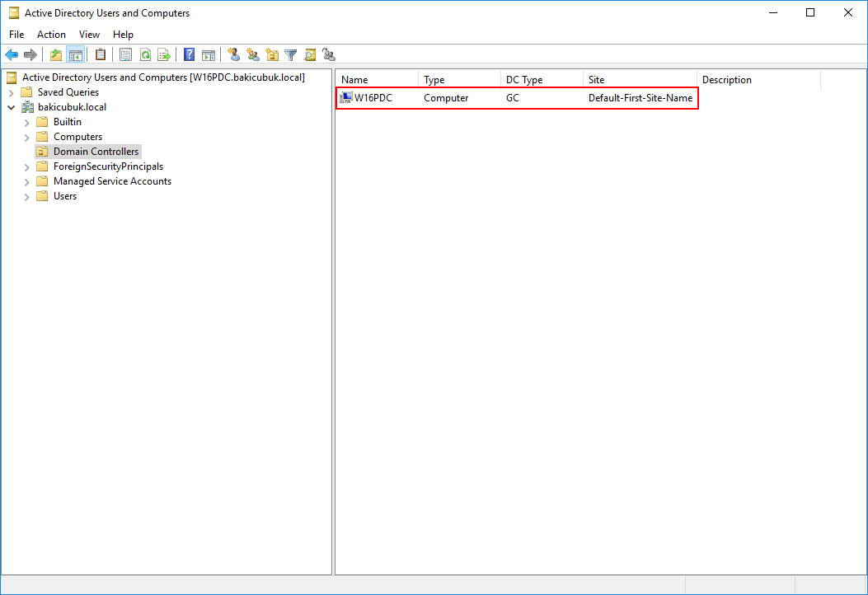Sort by the Name column header
Screen dimensions: 868x595
coord(377,80)
